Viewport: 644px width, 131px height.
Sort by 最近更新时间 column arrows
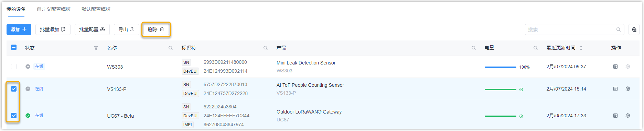pos(581,48)
